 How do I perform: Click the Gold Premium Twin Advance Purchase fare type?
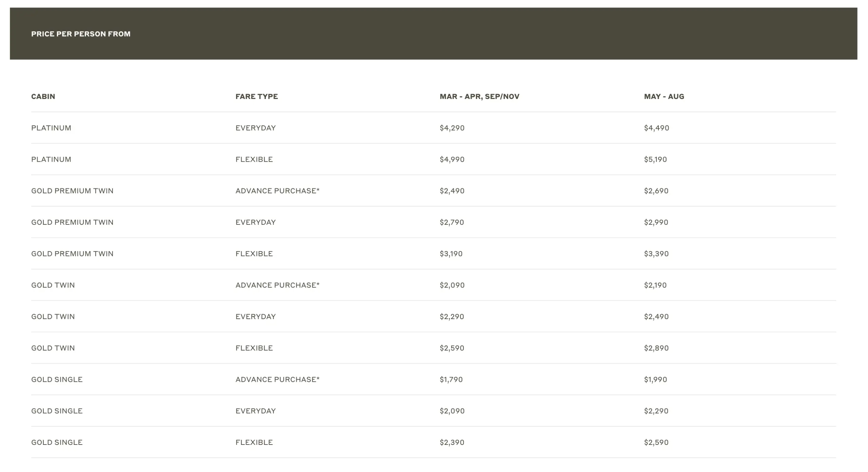coord(277,191)
